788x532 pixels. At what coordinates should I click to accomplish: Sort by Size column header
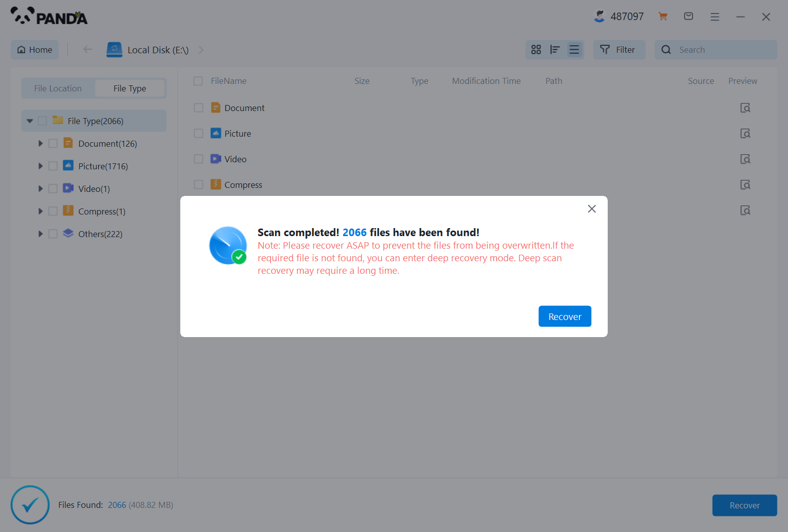click(x=362, y=81)
